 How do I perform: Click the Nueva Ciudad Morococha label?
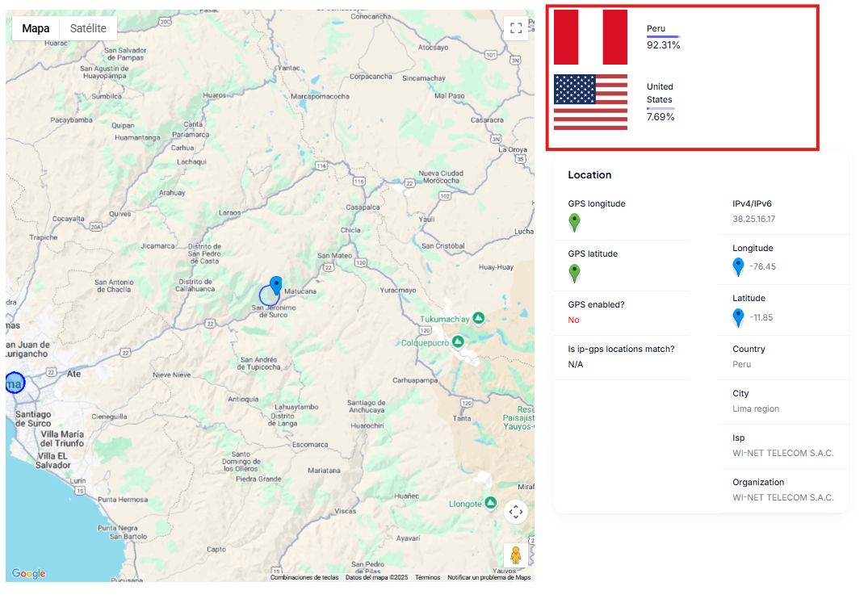click(441, 177)
